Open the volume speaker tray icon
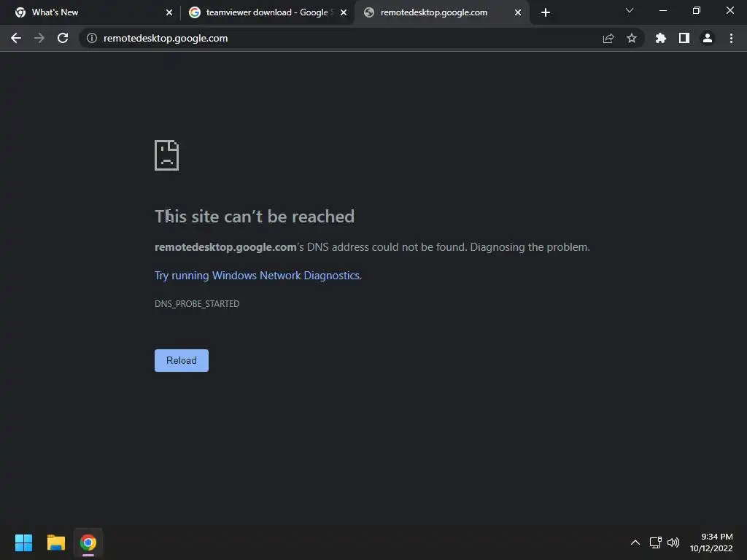Image resolution: width=747 pixels, height=560 pixels. (673, 542)
